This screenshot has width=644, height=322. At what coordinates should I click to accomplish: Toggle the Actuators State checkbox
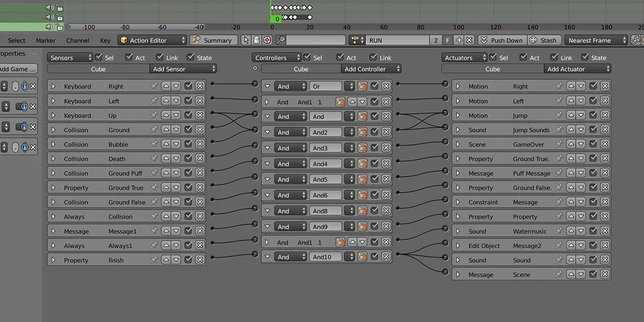coord(585,57)
